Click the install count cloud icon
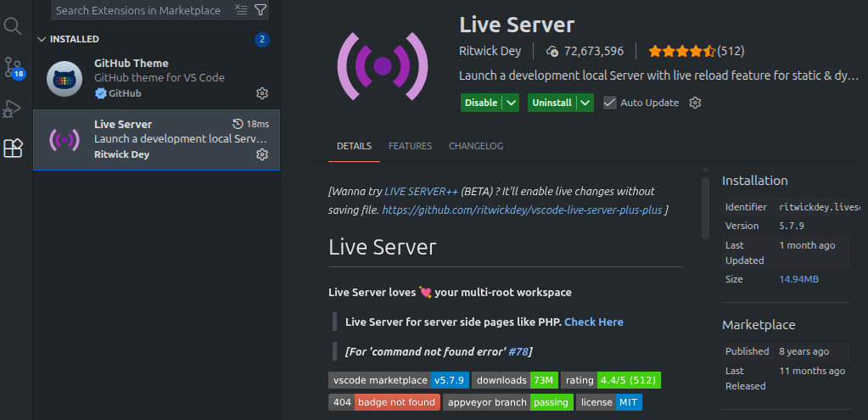The height and width of the screenshot is (420, 868). (x=552, y=52)
